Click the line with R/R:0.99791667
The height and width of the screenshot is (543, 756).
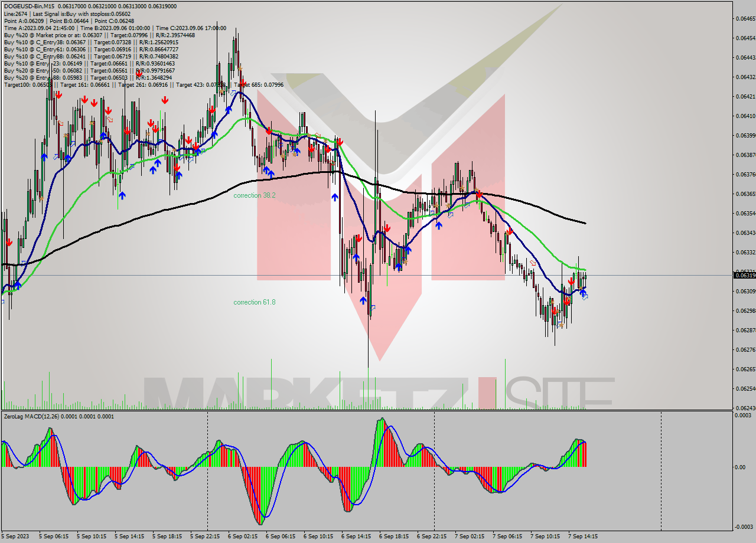(89, 70)
